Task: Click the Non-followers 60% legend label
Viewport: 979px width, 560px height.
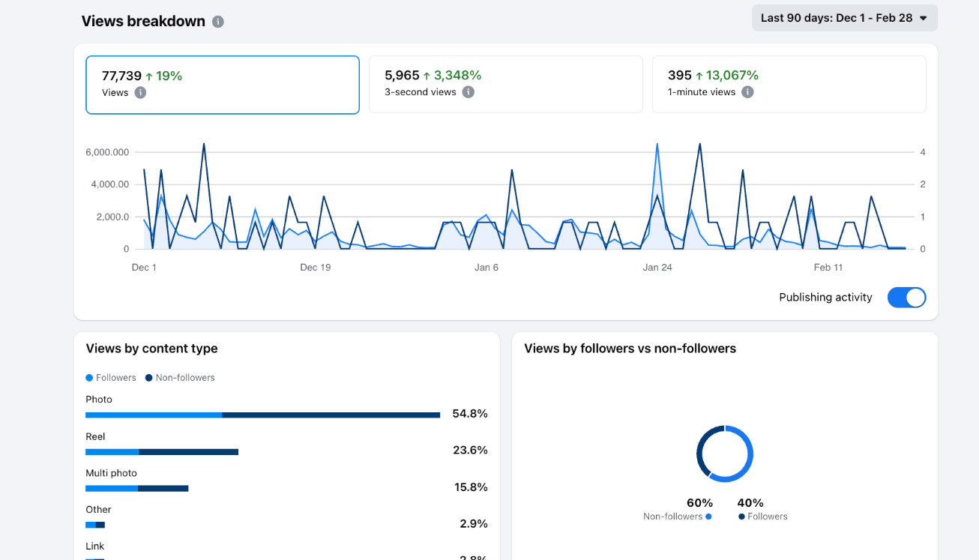Action: tap(672, 517)
